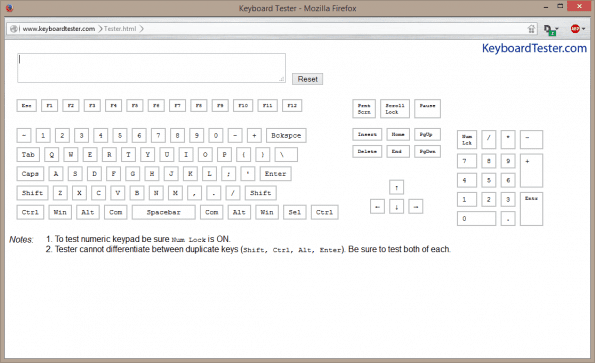Click the Tester.html breadcrumb in address bar
The width and height of the screenshot is (595, 363).
[120, 29]
